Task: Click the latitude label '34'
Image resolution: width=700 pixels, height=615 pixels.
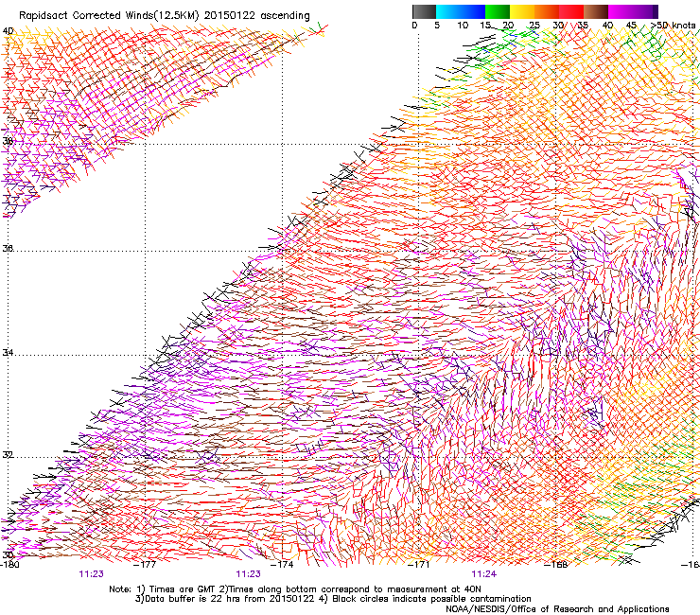Action: pos(8,352)
